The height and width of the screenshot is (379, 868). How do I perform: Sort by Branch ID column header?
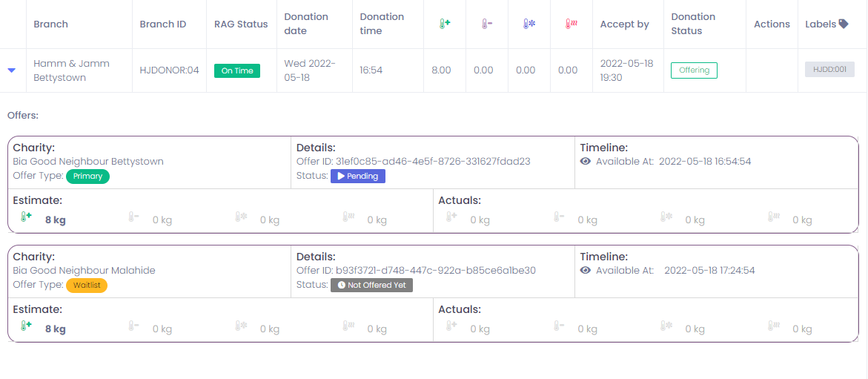coord(162,24)
